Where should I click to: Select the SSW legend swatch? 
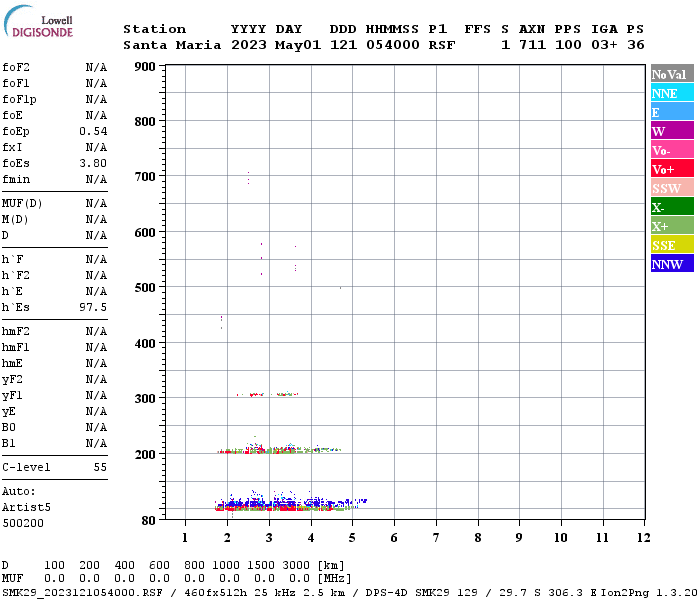point(672,188)
